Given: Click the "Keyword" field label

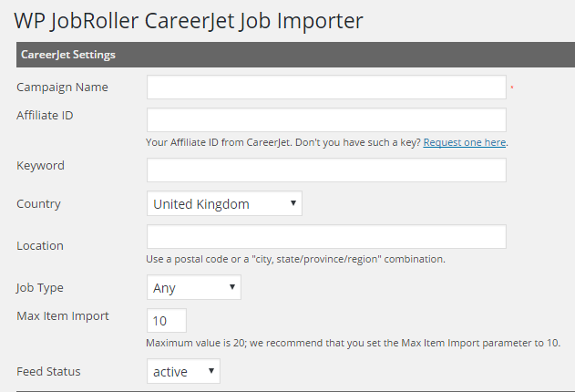Looking at the screenshot, I should (41, 166).
